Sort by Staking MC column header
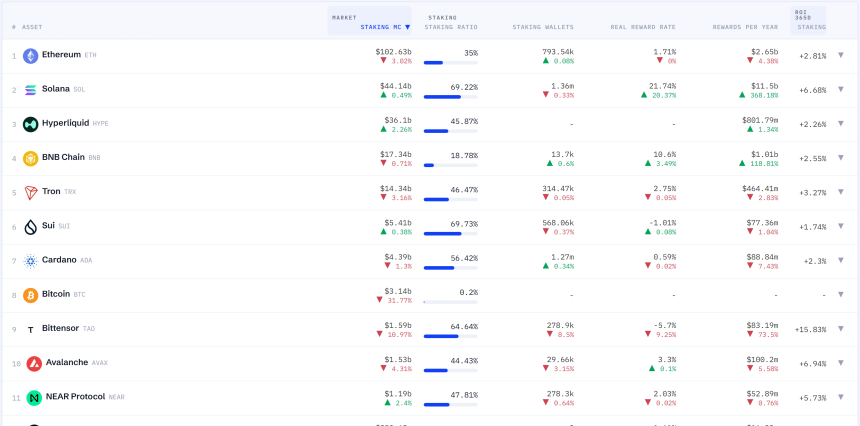This screenshot has width=860, height=426. tap(385, 27)
